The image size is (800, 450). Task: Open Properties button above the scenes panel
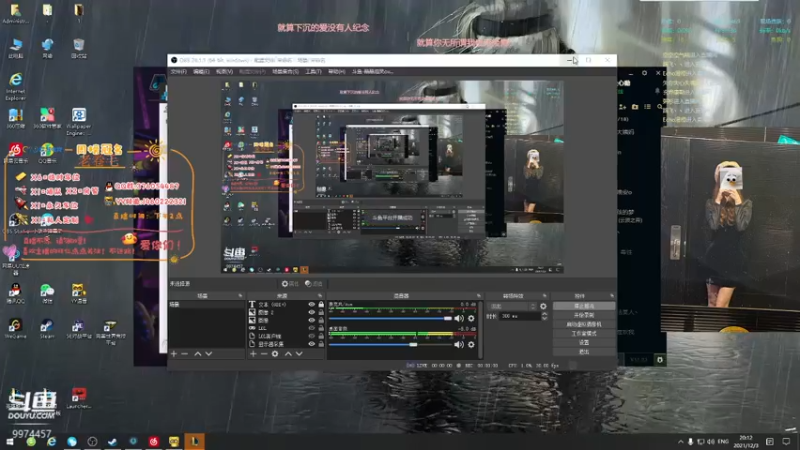(x=290, y=284)
